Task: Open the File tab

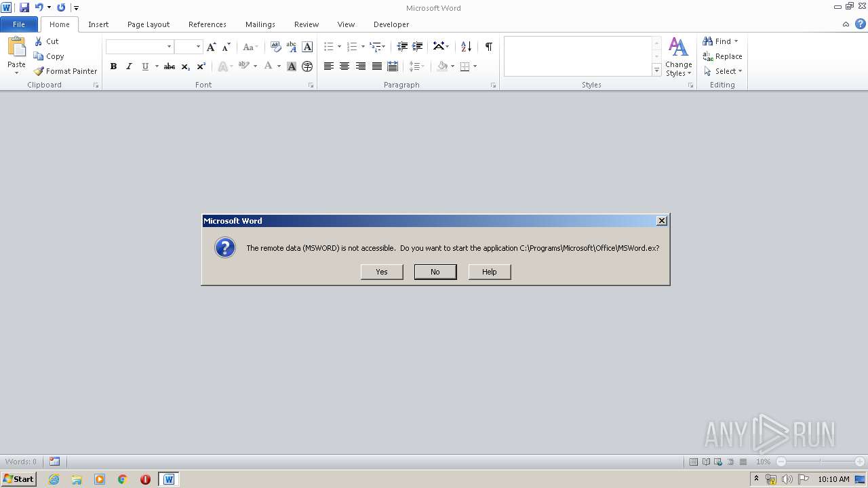Action: point(19,24)
